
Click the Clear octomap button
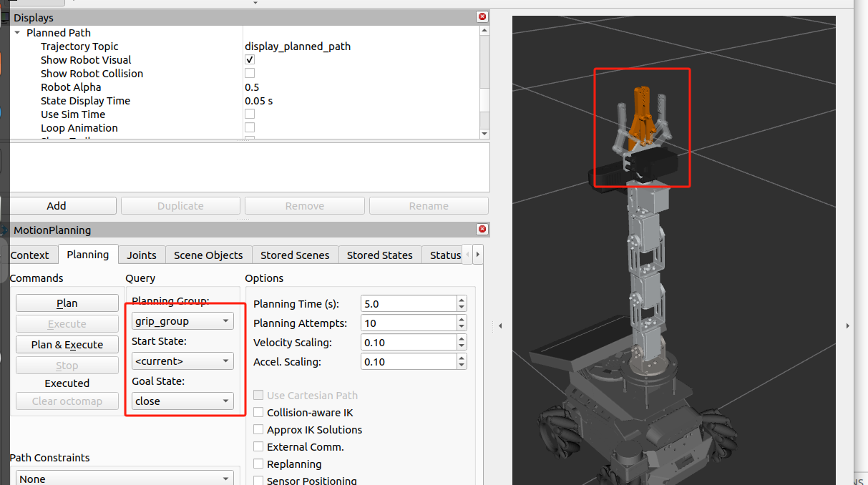[67, 401]
